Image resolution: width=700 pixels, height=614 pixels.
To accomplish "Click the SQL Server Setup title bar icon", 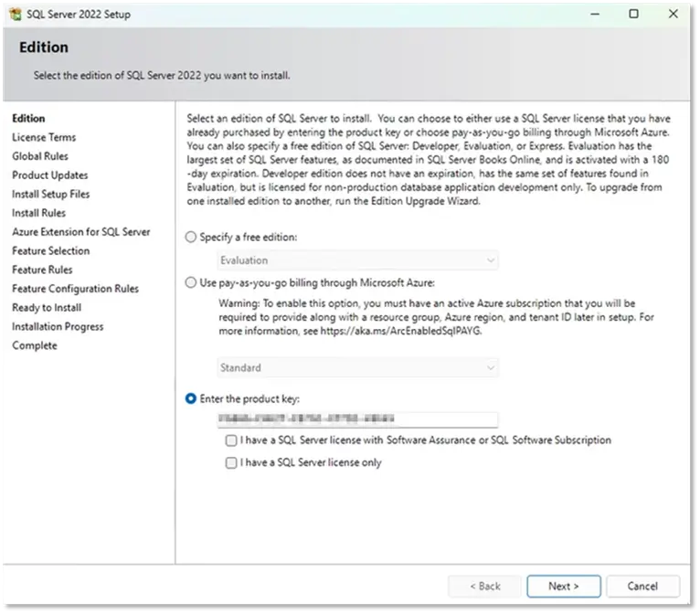I will pos(16,15).
